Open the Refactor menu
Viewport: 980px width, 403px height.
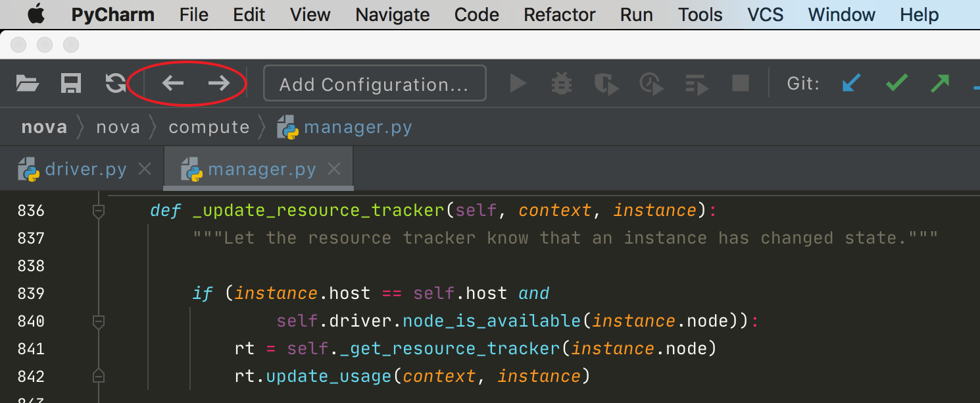(559, 14)
